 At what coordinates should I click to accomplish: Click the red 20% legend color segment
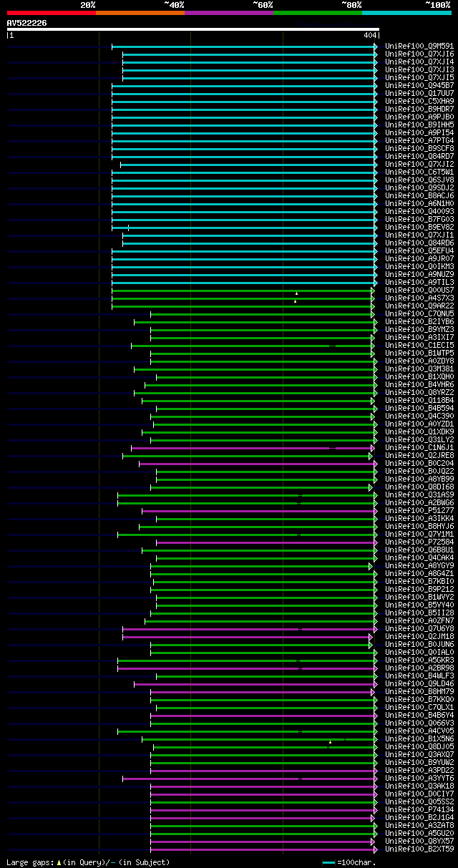tap(52, 12)
